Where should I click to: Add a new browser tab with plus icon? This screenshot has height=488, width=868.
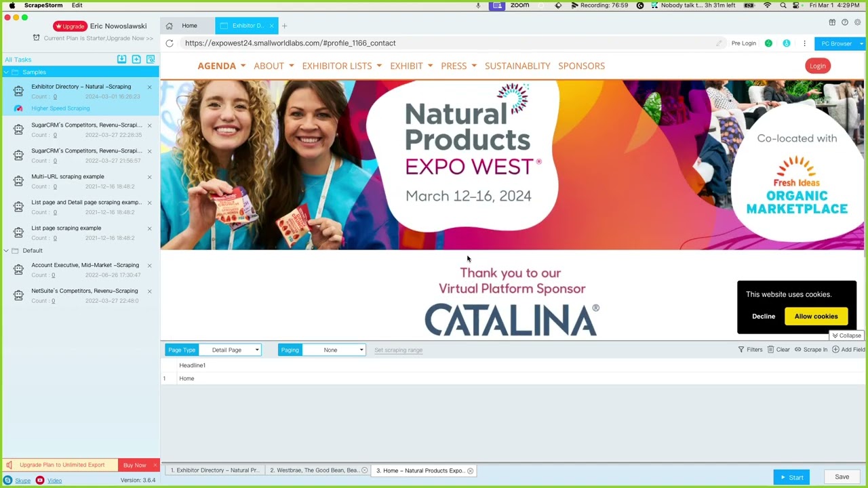pos(284,26)
